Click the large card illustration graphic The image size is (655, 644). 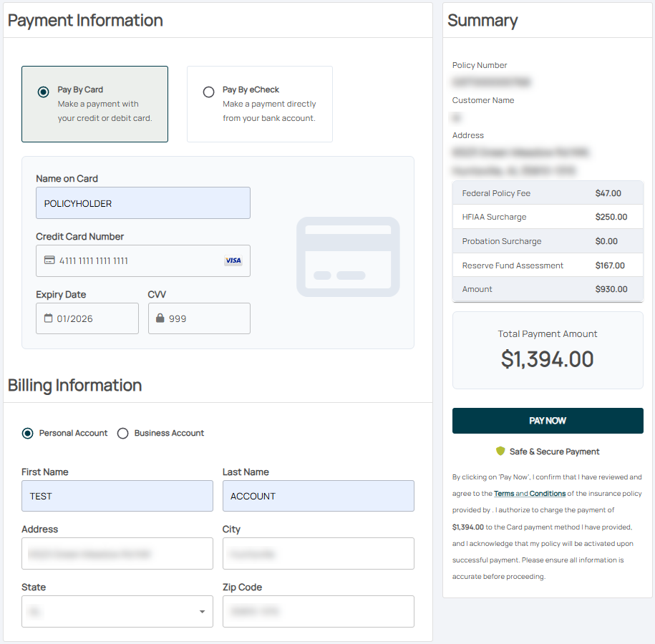[348, 257]
